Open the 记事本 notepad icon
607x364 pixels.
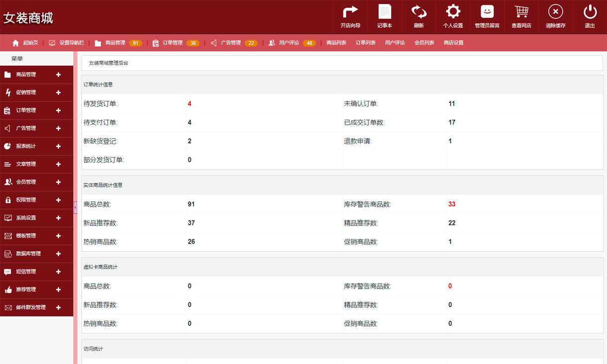(385, 11)
